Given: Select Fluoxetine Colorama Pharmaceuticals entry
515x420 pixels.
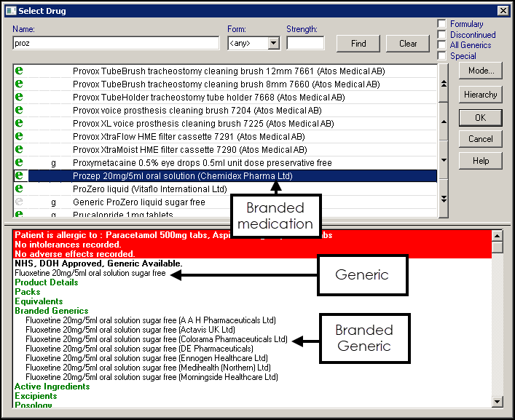Looking at the screenshot, I should pos(156,339).
